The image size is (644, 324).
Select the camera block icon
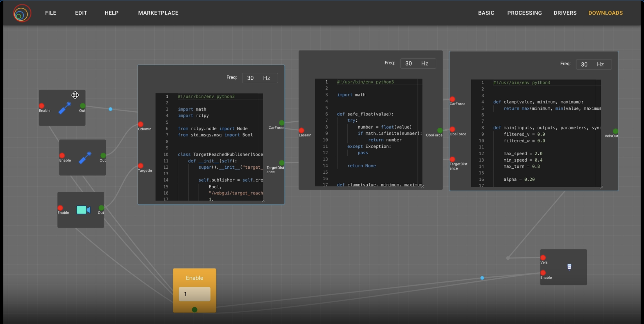83,210
